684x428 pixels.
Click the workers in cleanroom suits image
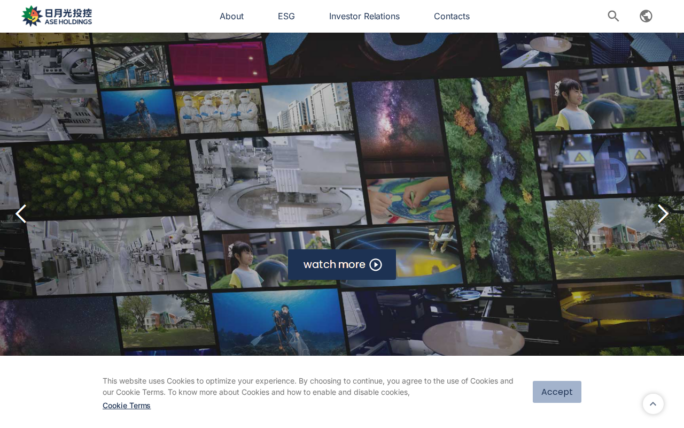[x=217, y=111]
